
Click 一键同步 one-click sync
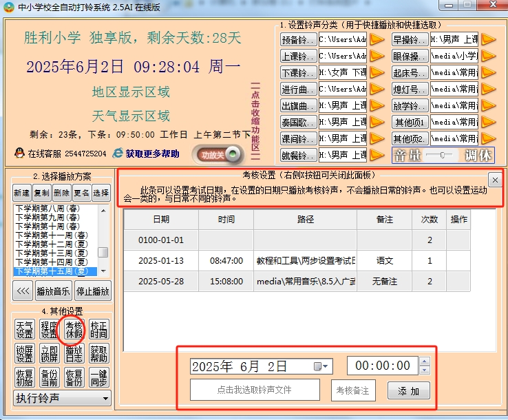tap(99, 377)
